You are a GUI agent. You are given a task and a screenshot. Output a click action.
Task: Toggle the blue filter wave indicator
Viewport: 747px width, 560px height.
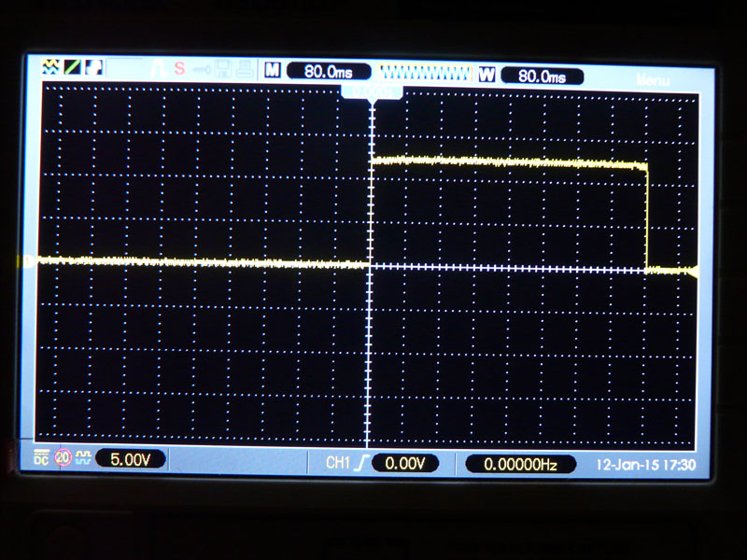click(x=83, y=457)
